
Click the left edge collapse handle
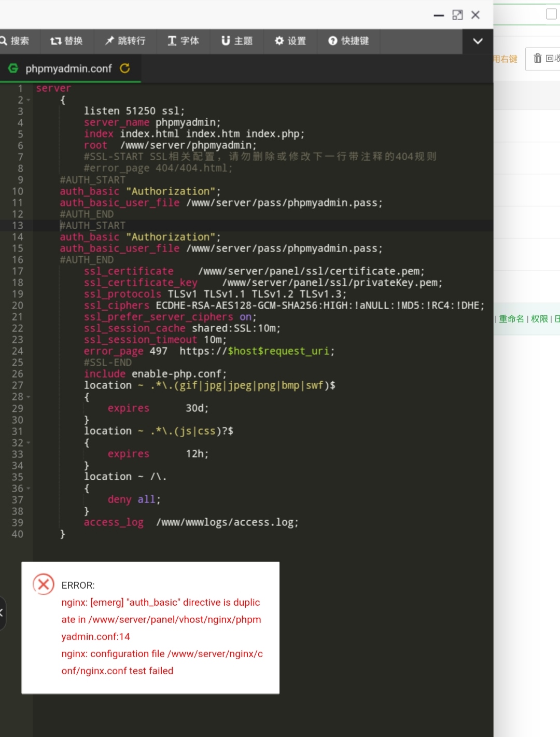point(2,613)
